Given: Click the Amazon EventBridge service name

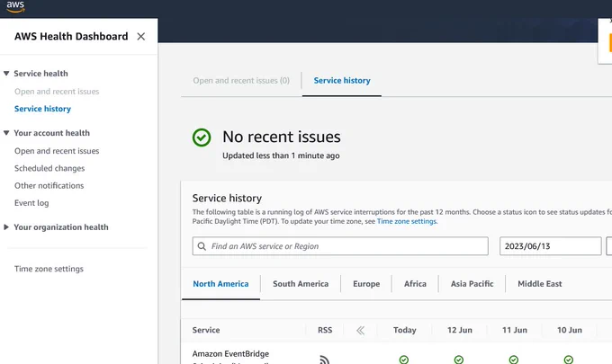Looking at the screenshot, I should click(230, 354).
